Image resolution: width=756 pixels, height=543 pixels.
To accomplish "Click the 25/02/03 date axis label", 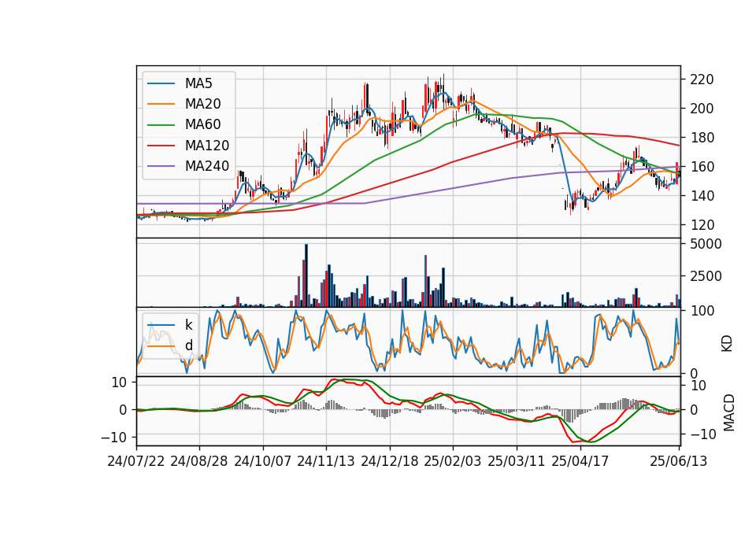I will point(453,461).
